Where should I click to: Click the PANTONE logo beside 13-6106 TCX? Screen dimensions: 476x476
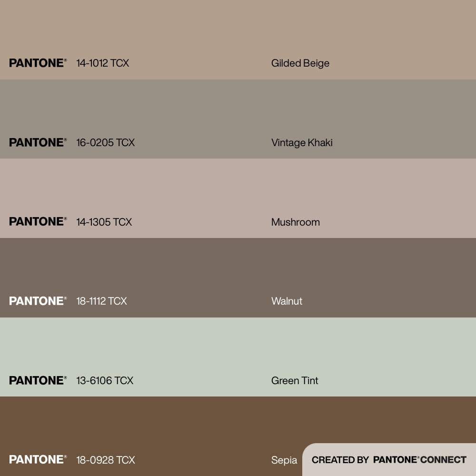(x=38, y=380)
